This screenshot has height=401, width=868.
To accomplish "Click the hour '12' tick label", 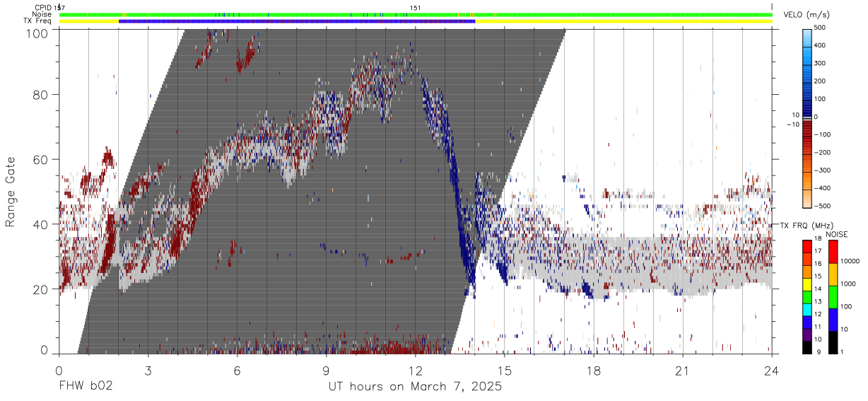I will click(416, 371).
